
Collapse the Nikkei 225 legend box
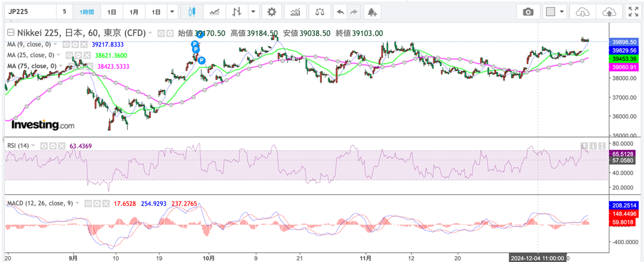pos(11,33)
